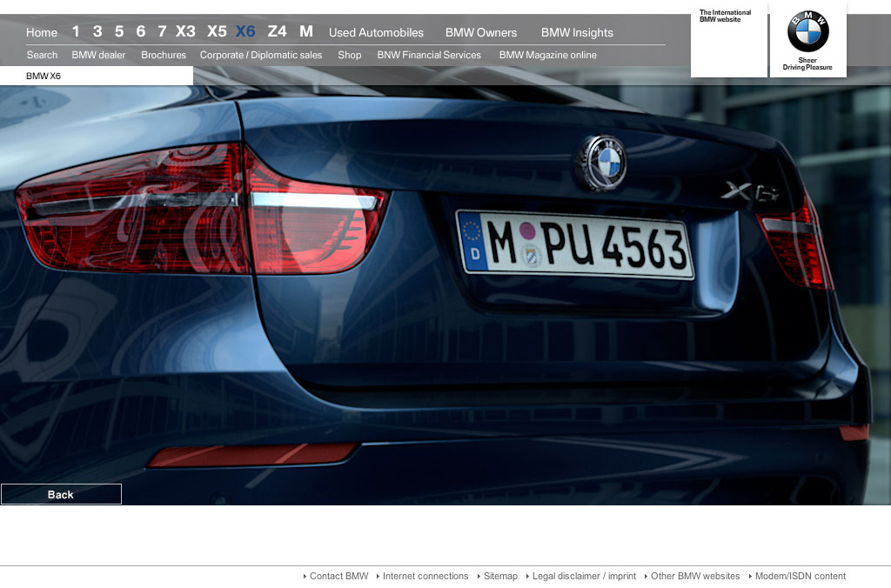Open BNW Financial Services

click(429, 55)
